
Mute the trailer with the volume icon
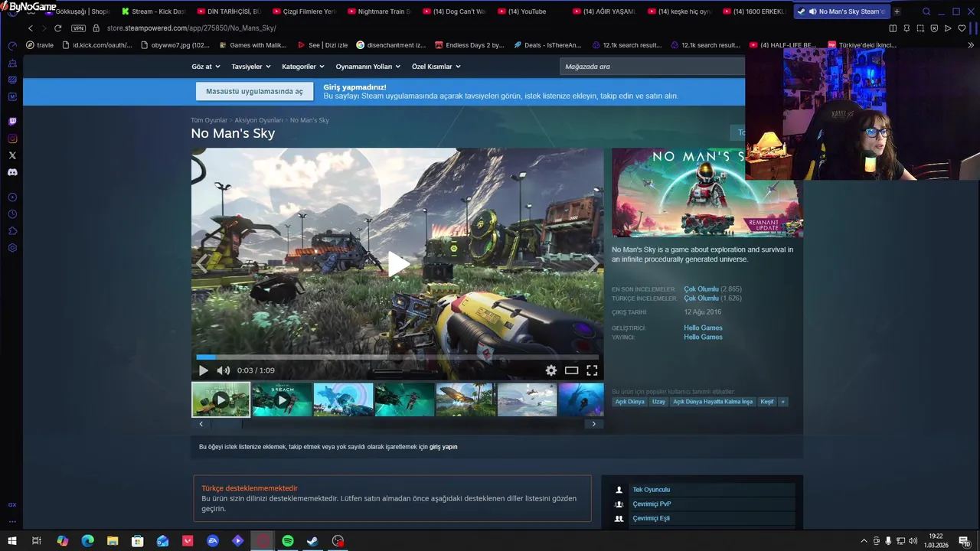pos(224,370)
